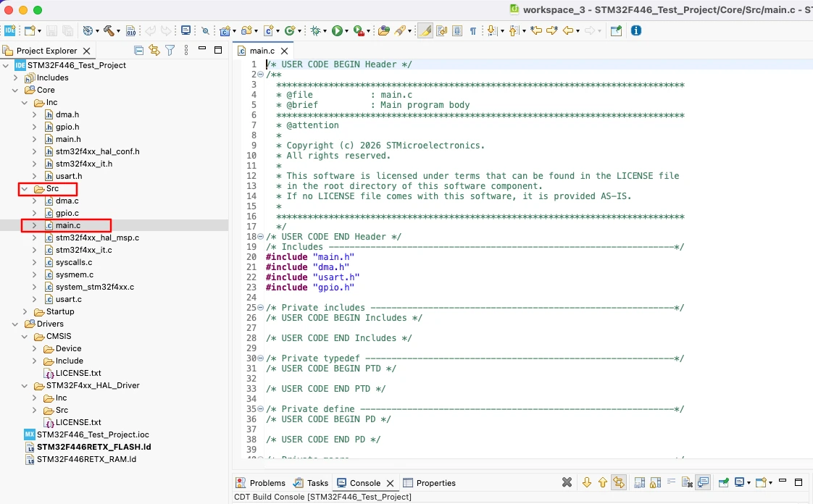The image size is (813, 504).
Task: Collapse the Drivers folder node
Action: coord(15,324)
